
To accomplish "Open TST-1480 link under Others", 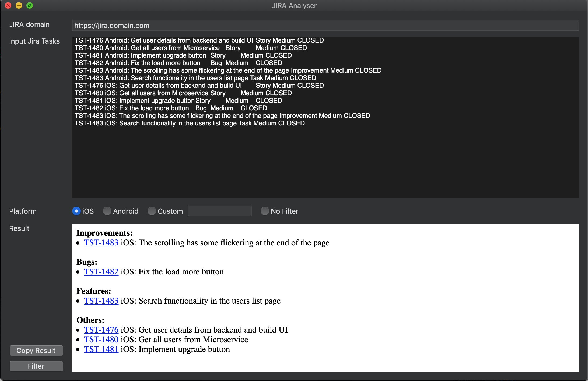I will 101,340.
